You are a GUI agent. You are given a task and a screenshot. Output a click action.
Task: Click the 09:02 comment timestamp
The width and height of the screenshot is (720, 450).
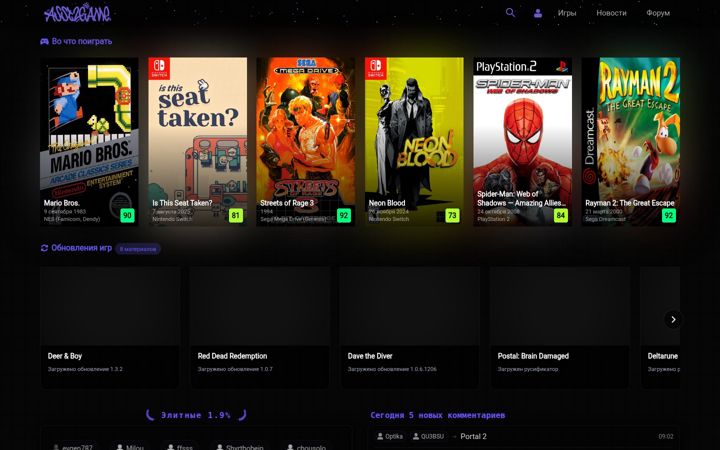point(666,436)
